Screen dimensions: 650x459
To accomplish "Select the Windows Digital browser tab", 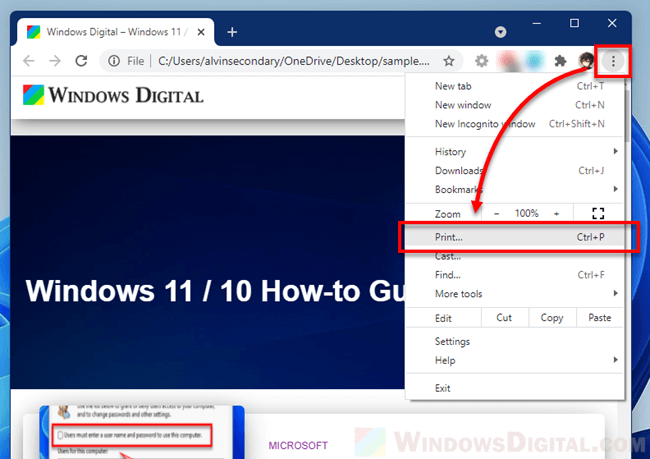I will pos(115,32).
